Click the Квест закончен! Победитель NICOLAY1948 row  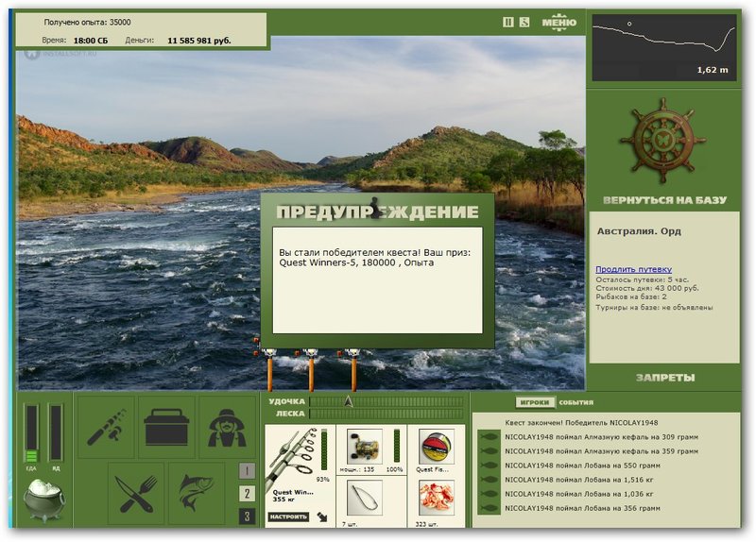coord(581,422)
